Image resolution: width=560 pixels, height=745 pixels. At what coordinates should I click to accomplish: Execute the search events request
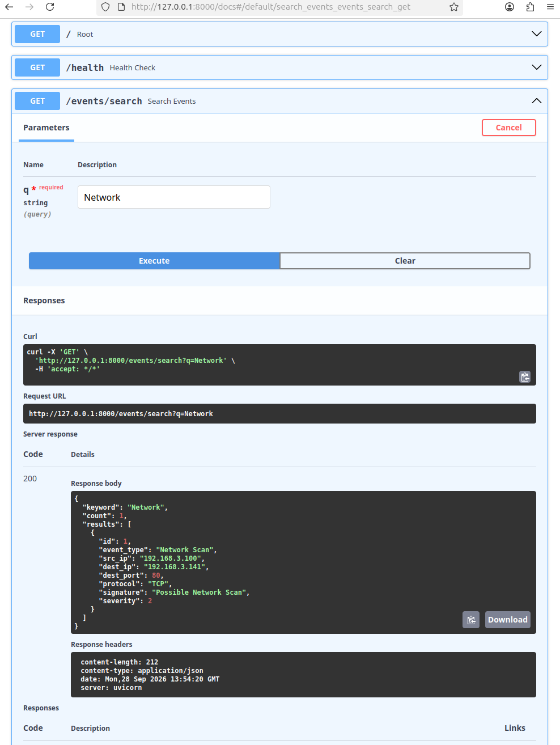coord(154,261)
